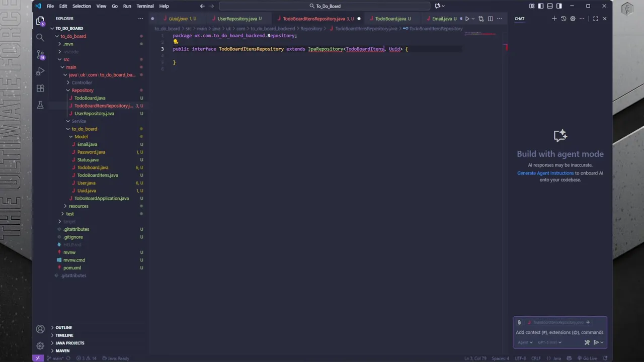644x362 pixels.
Task: Show chat history clock icon
Action: point(563,19)
